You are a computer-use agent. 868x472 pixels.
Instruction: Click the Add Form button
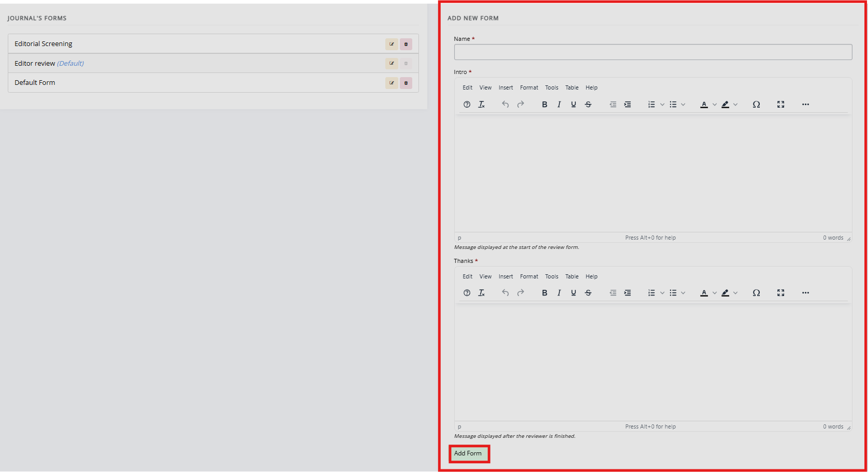(x=468, y=453)
